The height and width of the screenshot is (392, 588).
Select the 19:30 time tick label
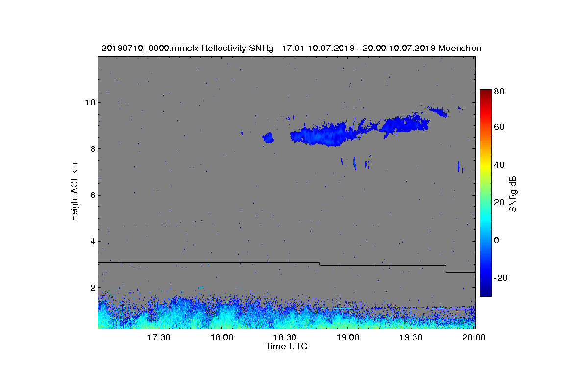411,337
